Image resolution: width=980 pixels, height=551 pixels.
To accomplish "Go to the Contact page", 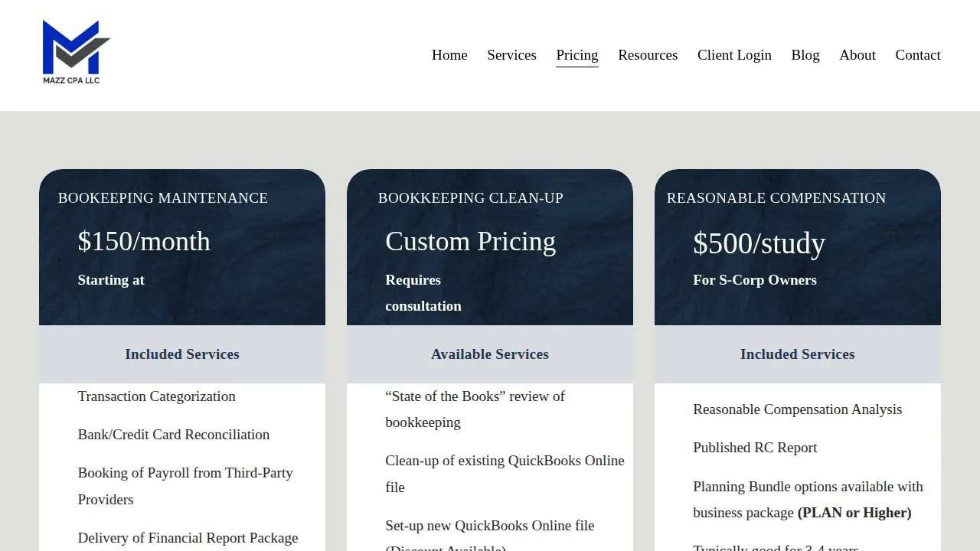I will coord(918,55).
